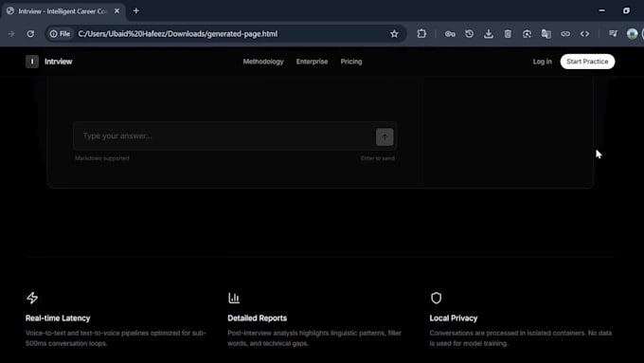The image size is (644, 363).
Task: Click the File site info chip
Action: [60, 34]
